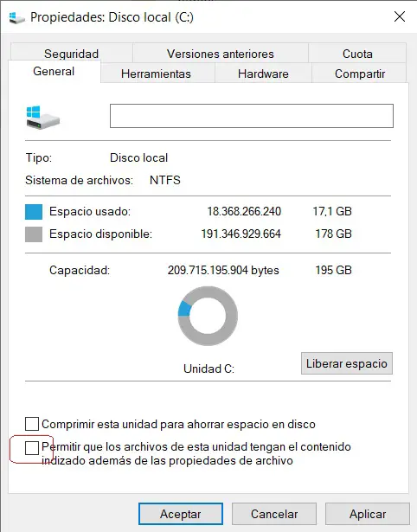Select the General tab

pos(54,71)
